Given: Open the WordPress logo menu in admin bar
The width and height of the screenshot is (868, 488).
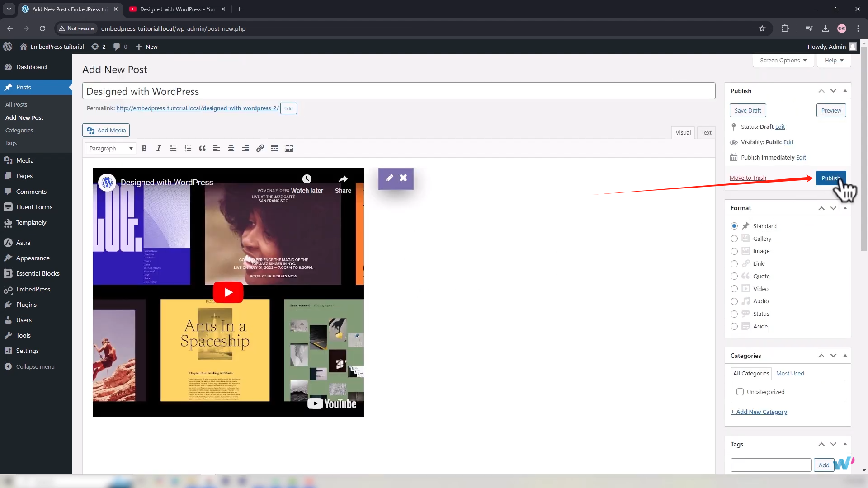Looking at the screenshot, I should [x=8, y=47].
